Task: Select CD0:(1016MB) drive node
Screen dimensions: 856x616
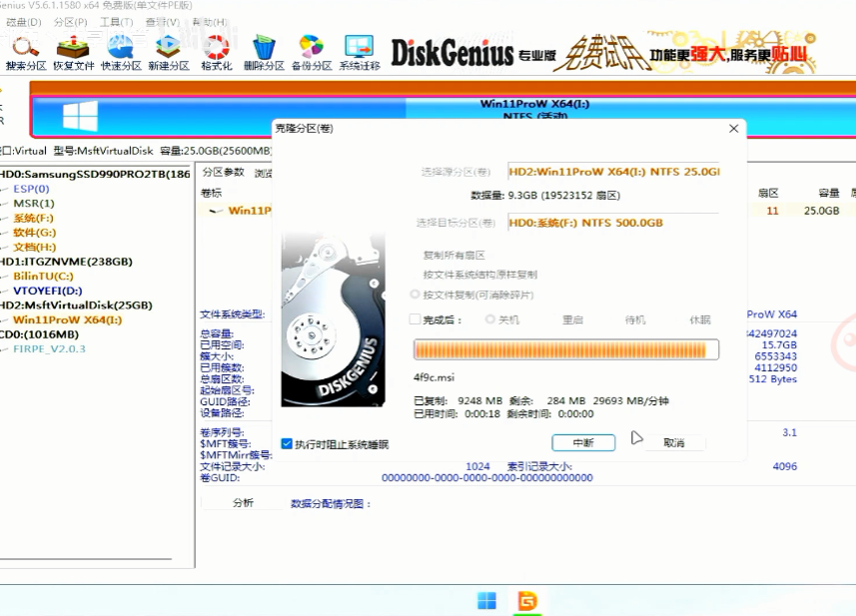Action: tap(39, 334)
